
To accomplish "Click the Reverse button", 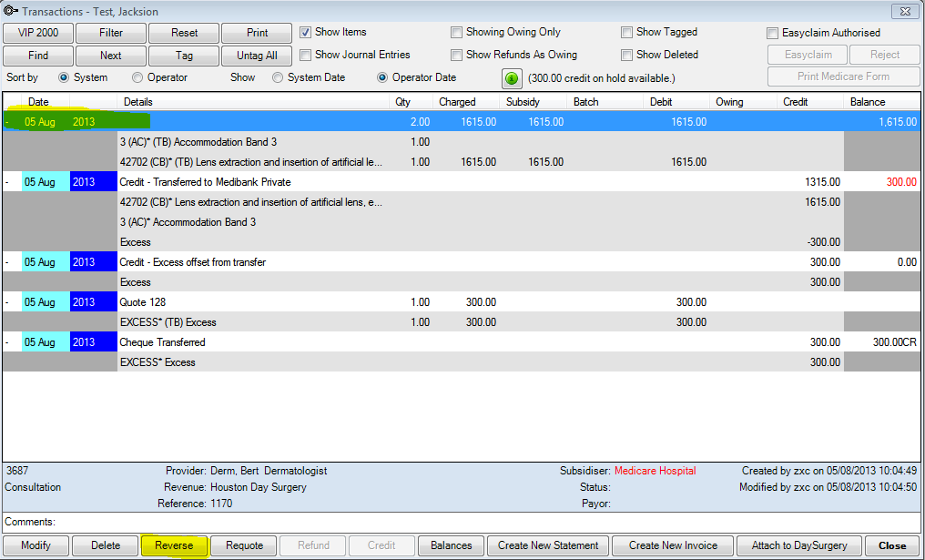I will click(174, 545).
